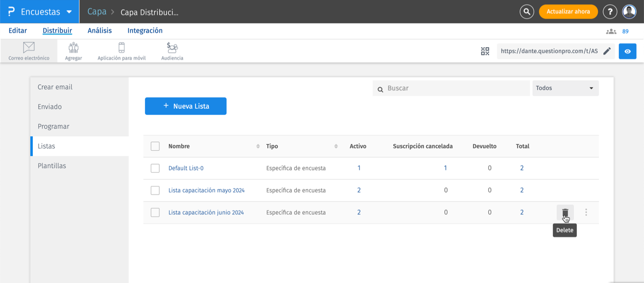Open Aplicación para móvil phone icon
Image resolution: width=644 pixels, height=283 pixels.
121,48
